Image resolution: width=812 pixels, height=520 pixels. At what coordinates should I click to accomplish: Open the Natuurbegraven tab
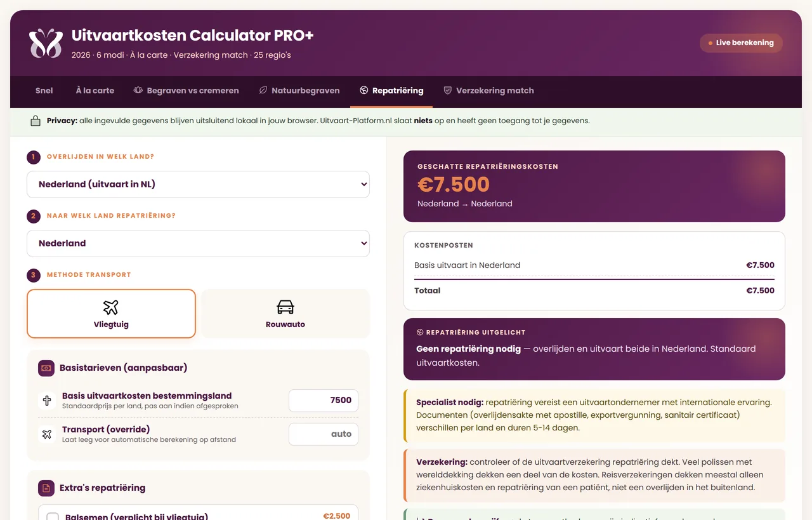coord(299,91)
